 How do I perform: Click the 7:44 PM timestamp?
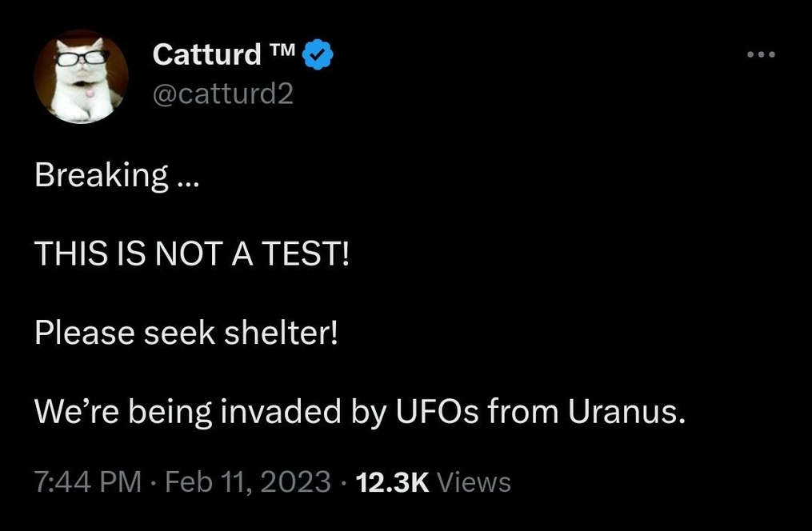(88, 482)
